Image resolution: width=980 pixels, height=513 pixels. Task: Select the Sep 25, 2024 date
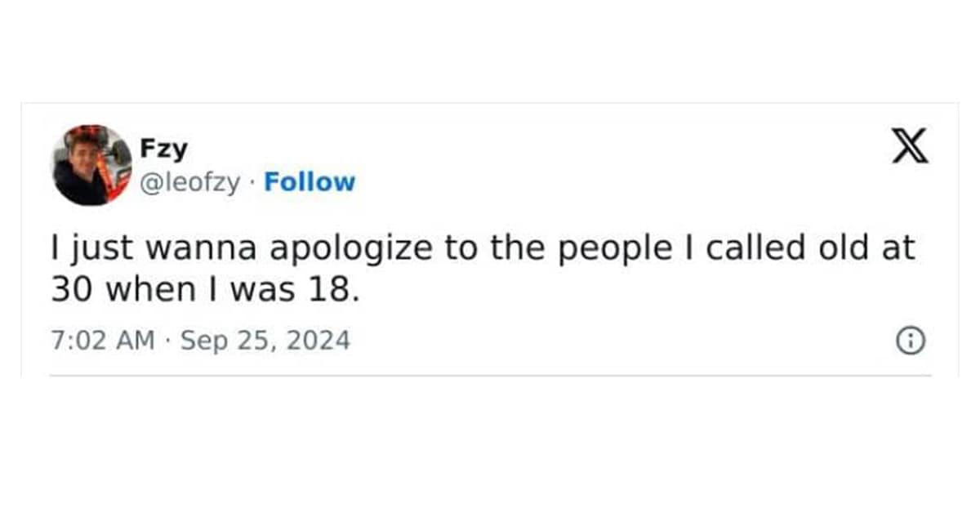click(265, 340)
